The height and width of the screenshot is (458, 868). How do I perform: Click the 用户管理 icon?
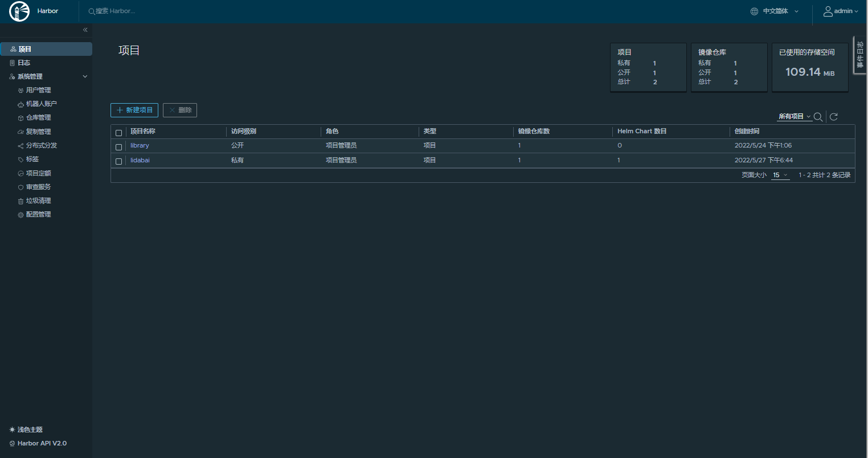click(19, 89)
